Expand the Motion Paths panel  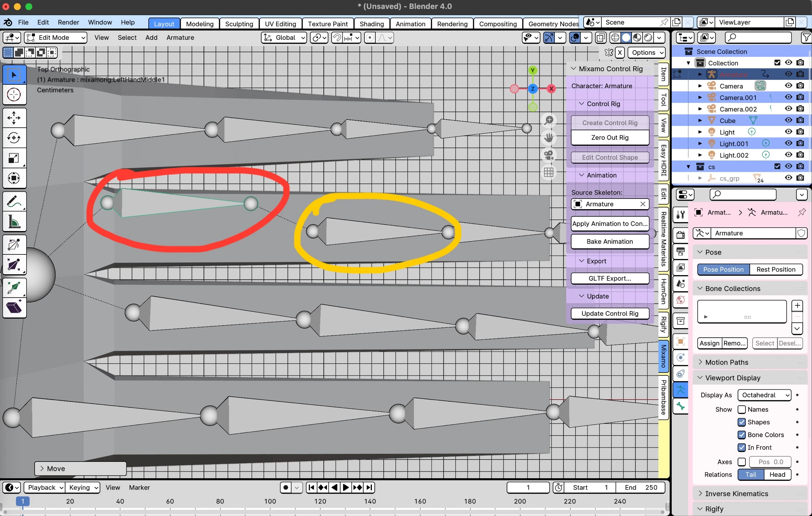pyautogui.click(x=726, y=362)
